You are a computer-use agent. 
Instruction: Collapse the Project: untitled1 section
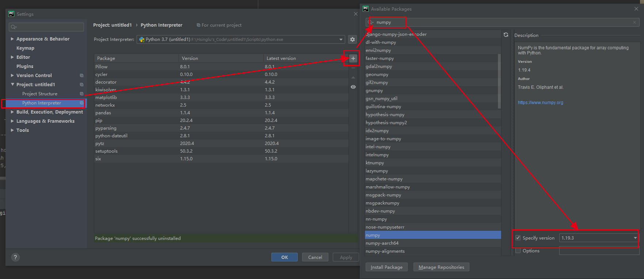(x=12, y=84)
